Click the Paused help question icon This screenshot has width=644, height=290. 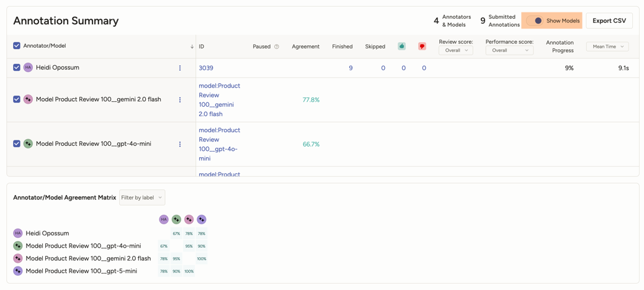(277, 47)
